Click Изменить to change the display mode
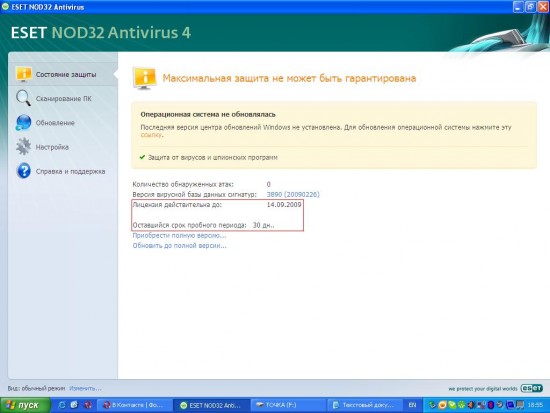The width and height of the screenshot is (550, 413). pyautogui.click(x=85, y=388)
